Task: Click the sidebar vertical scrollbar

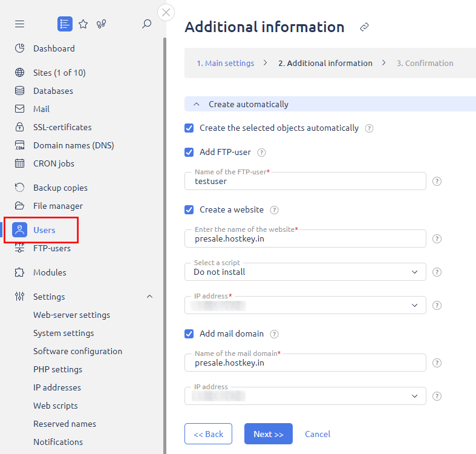Action: tap(165, 242)
